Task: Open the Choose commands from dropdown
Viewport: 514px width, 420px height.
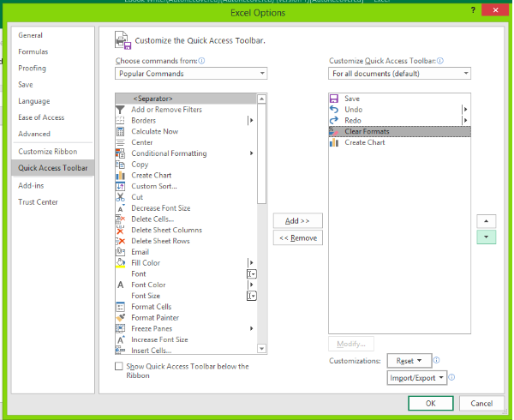Action: [x=191, y=74]
